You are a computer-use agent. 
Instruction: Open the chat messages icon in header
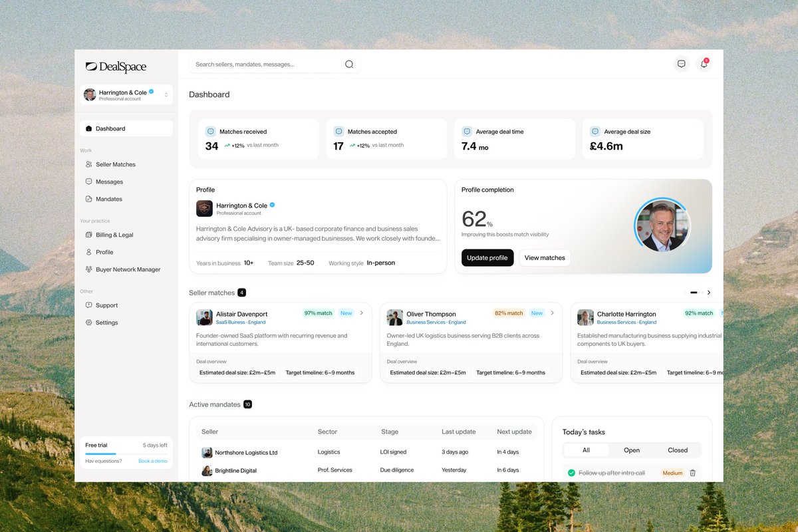tap(681, 64)
